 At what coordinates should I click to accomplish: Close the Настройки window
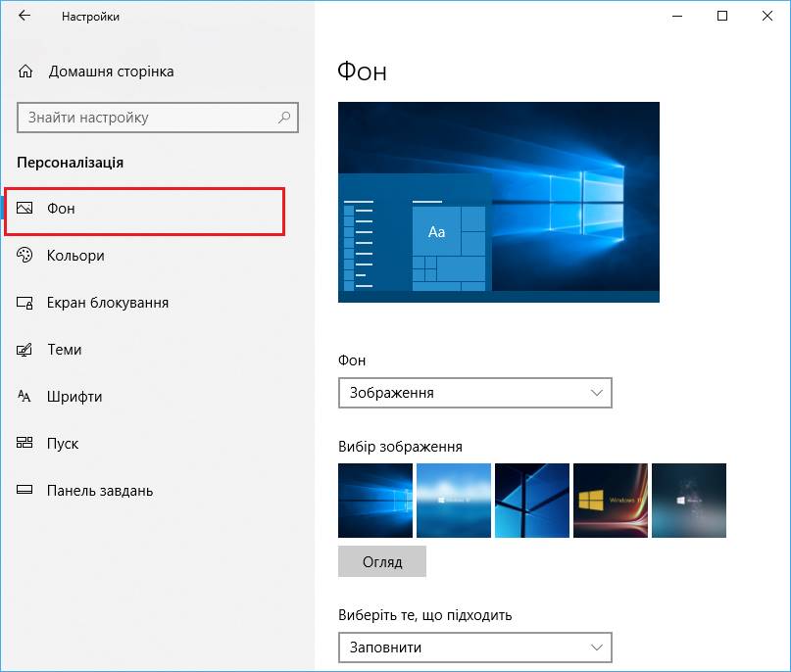(x=767, y=16)
